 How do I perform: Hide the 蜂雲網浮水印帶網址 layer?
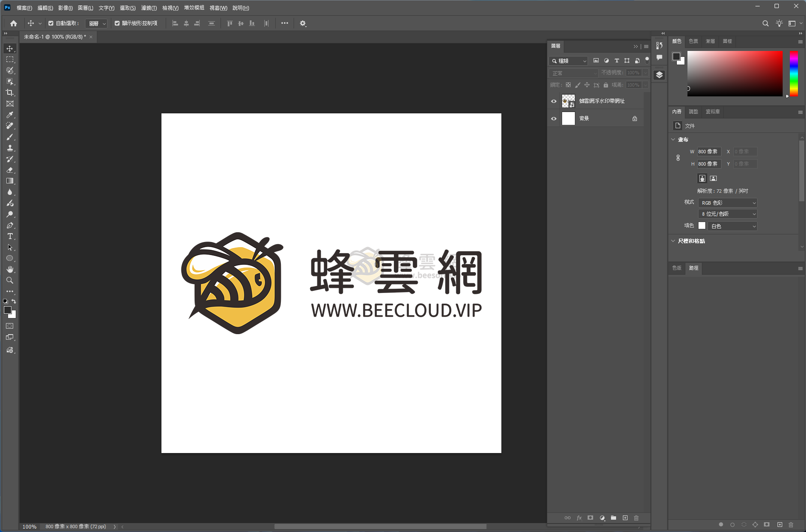pos(554,101)
